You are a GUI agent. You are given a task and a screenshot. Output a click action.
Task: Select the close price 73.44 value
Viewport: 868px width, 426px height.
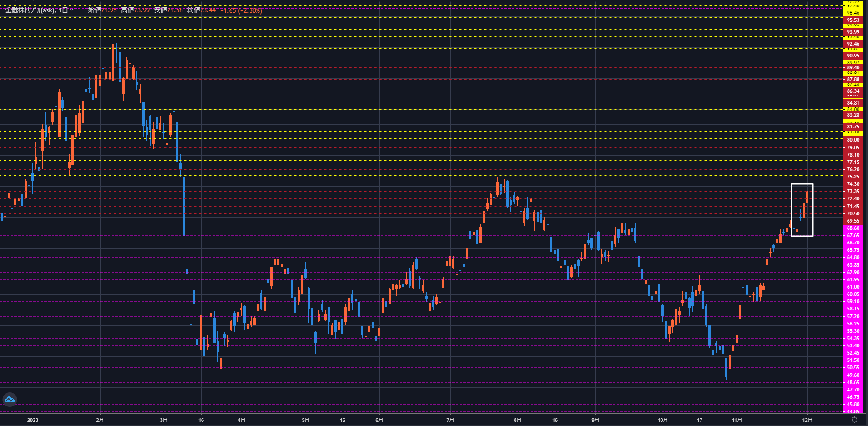[208, 10]
